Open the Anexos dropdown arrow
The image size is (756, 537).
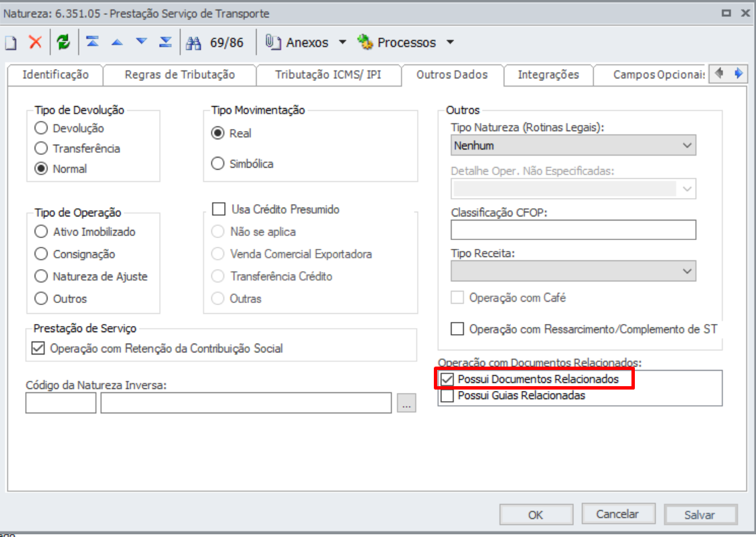click(342, 43)
